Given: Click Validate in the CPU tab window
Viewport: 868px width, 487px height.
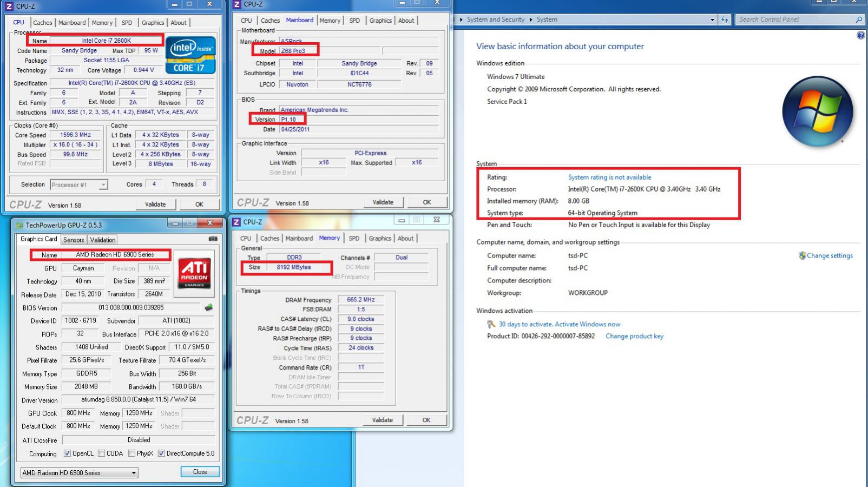Looking at the screenshot, I should point(155,205).
